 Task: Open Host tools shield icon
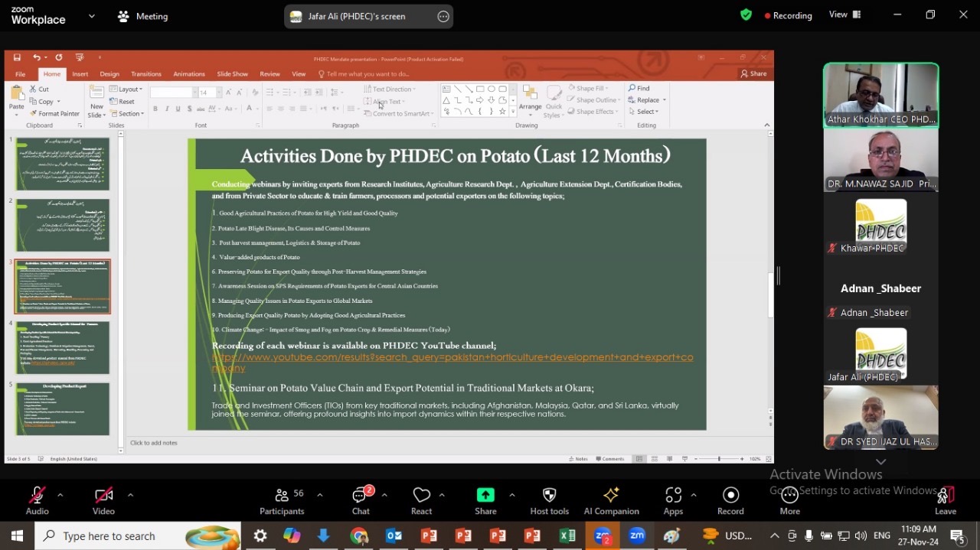point(549,501)
